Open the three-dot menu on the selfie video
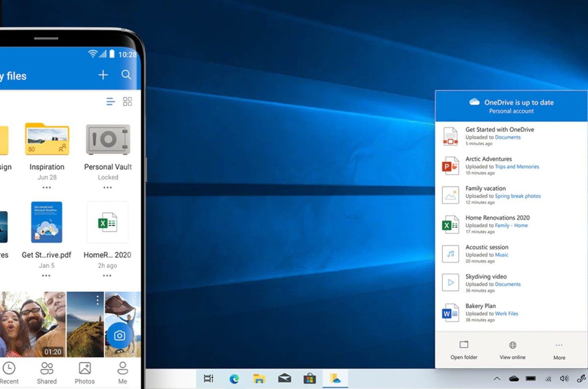The height and width of the screenshot is (389, 588). tap(60, 300)
